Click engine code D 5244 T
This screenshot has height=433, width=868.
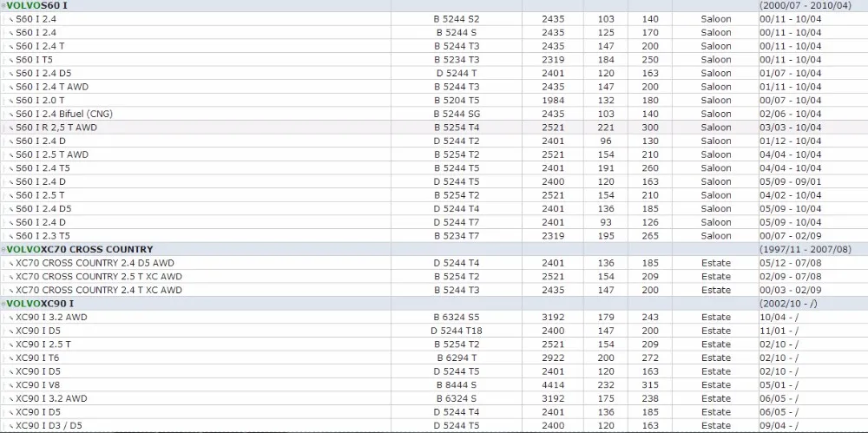click(x=457, y=73)
